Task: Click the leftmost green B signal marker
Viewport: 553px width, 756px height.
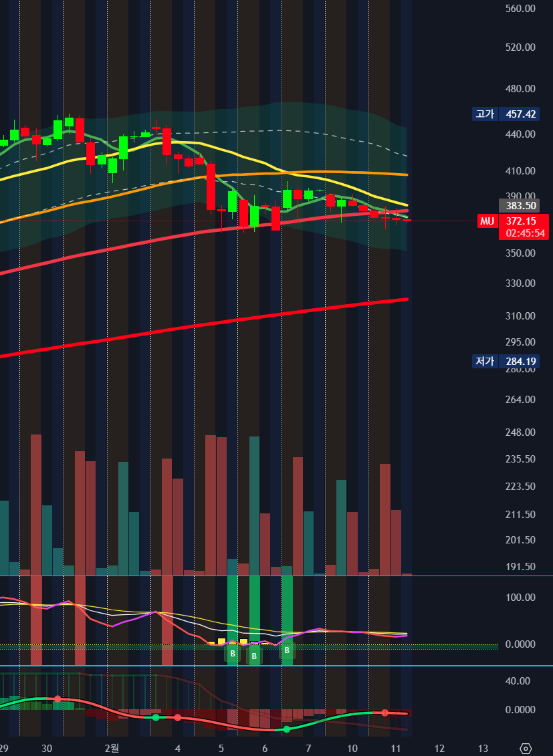Action: (232, 654)
